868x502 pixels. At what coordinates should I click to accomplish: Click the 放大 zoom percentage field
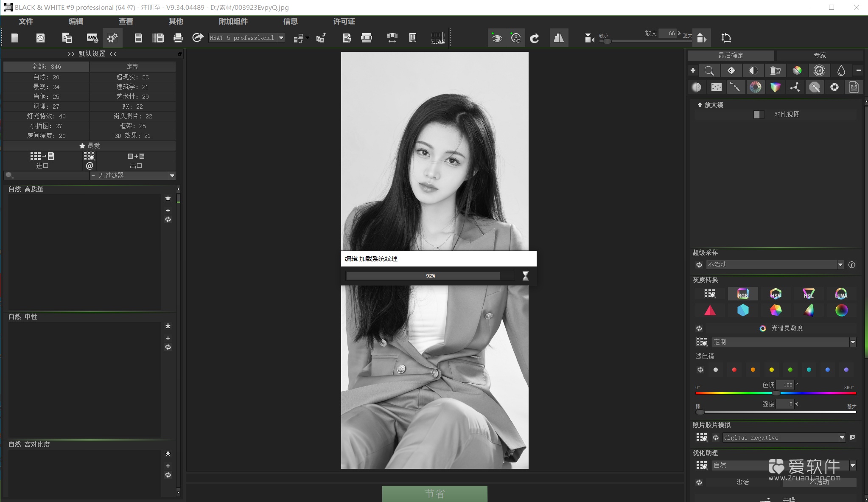[x=669, y=34]
